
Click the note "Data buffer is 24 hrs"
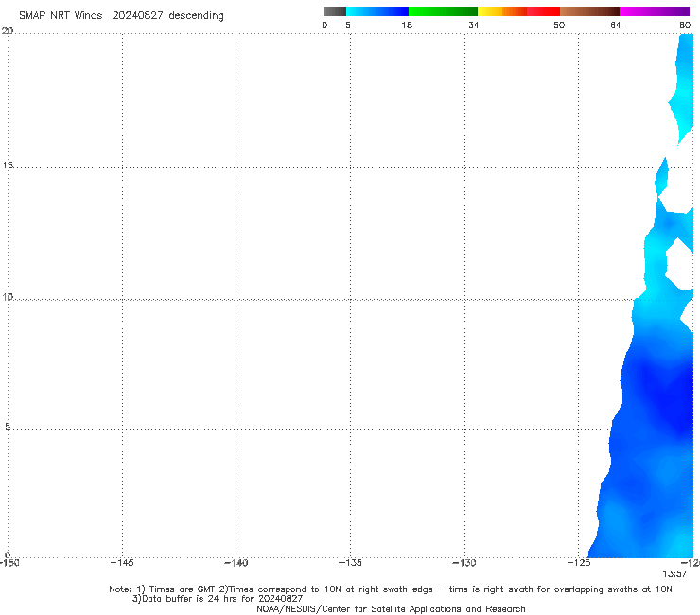[191, 599]
